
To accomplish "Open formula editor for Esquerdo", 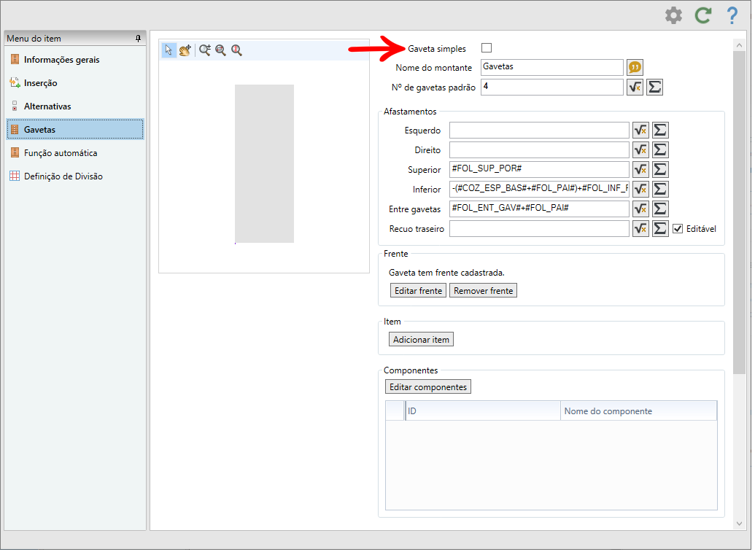I will click(641, 131).
